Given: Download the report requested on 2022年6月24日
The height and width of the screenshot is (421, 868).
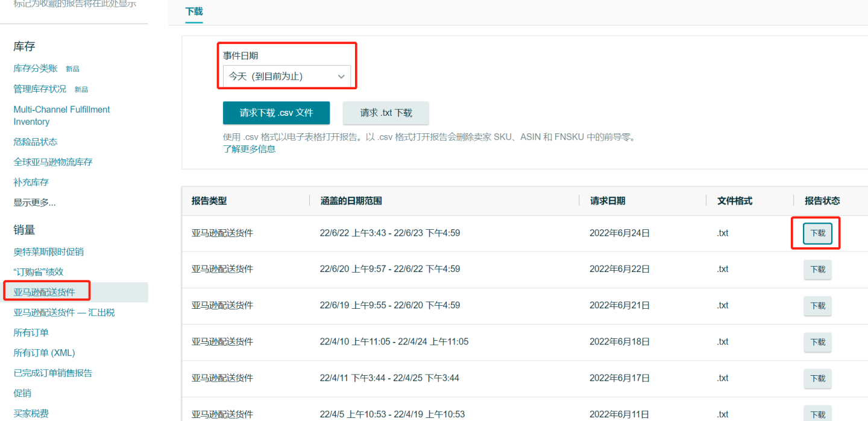Looking at the screenshot, I should click(817, 233).
